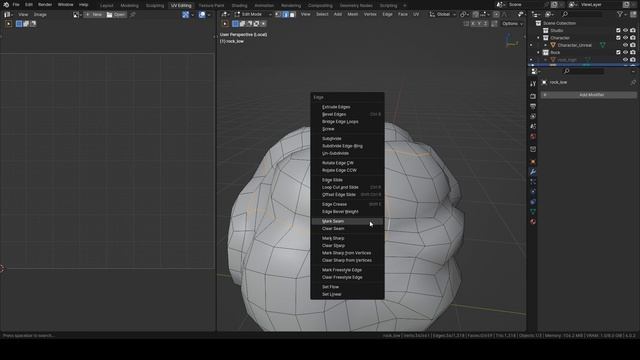Open the Material properties tab icon

tap(533, 222)
